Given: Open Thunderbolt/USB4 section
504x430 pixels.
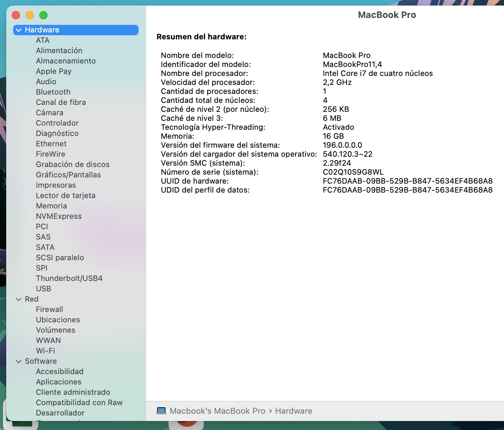Looking at the screenshot, I should pyautogui.click(x=69, y=278).
